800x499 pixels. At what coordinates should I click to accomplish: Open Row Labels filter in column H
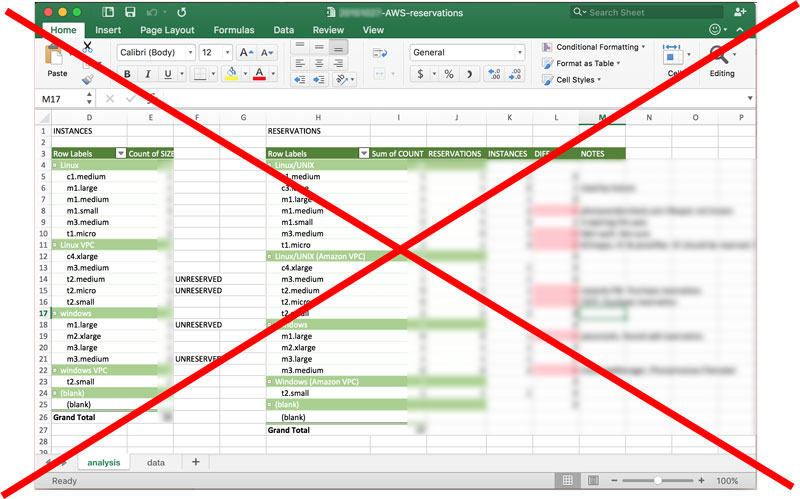click(364, 153)
